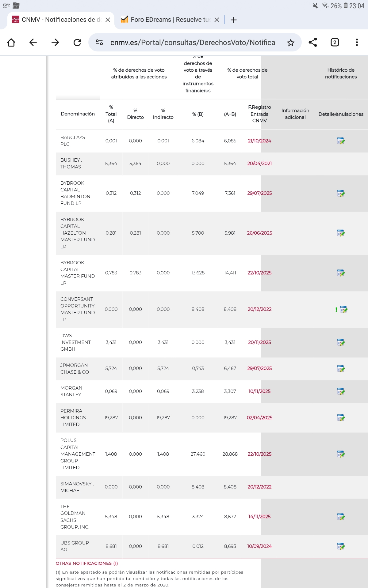Reload the CNMV page
The width and height of the screenshot is (368, 588).
click(x=77, y=42)
